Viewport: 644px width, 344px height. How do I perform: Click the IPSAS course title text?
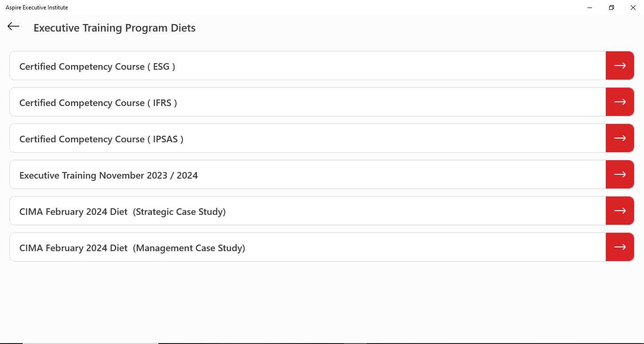[x=101, y=139]
